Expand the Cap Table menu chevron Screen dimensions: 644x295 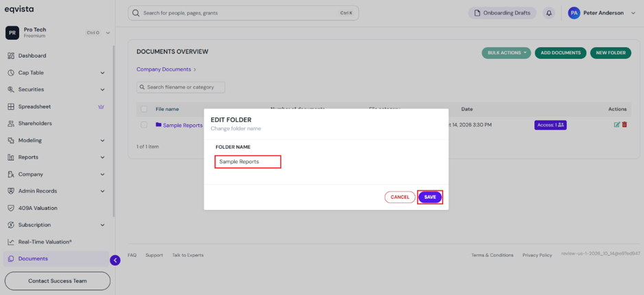[102, 73]
